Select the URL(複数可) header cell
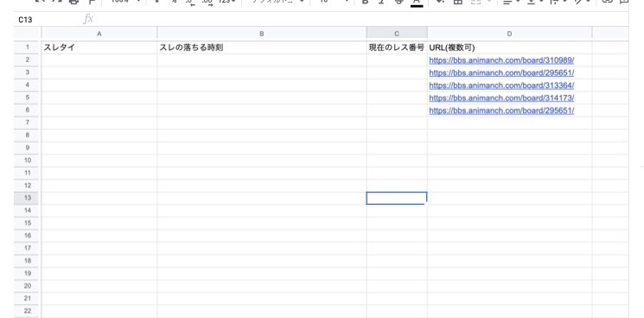The width and height of the screenshot is (644, 318). coord(510,48)
